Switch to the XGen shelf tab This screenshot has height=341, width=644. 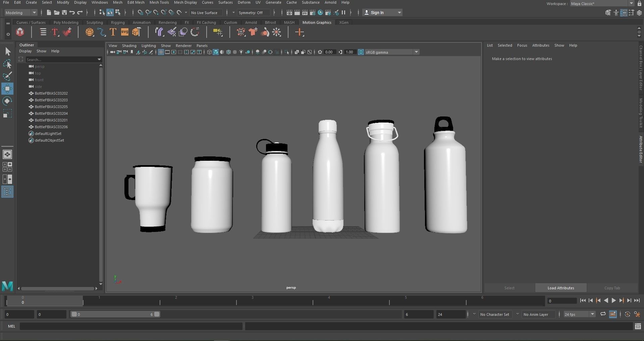point(343,22)
